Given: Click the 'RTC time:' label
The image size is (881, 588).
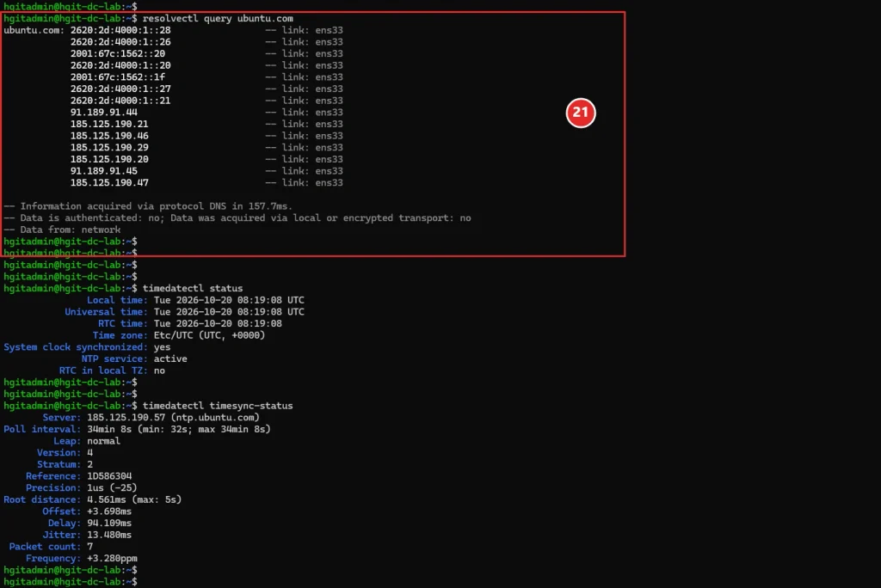Looking at the screenshot, I should click(x=122, y=323).
